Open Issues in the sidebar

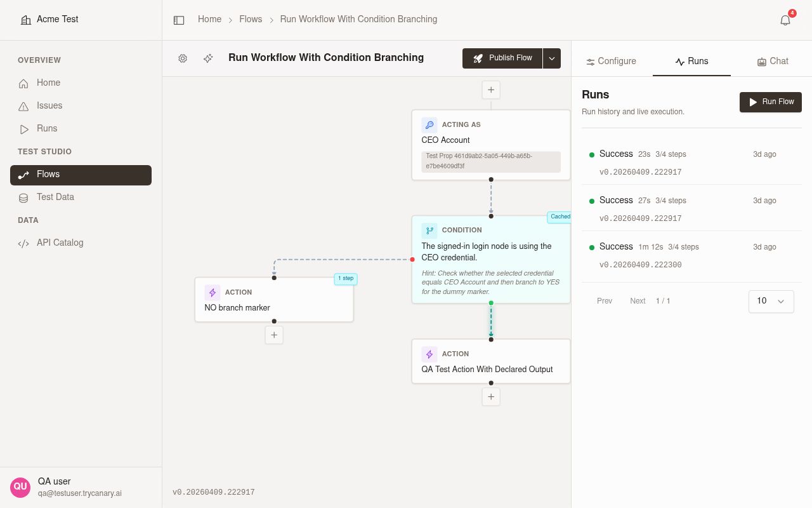pos(81,106)
